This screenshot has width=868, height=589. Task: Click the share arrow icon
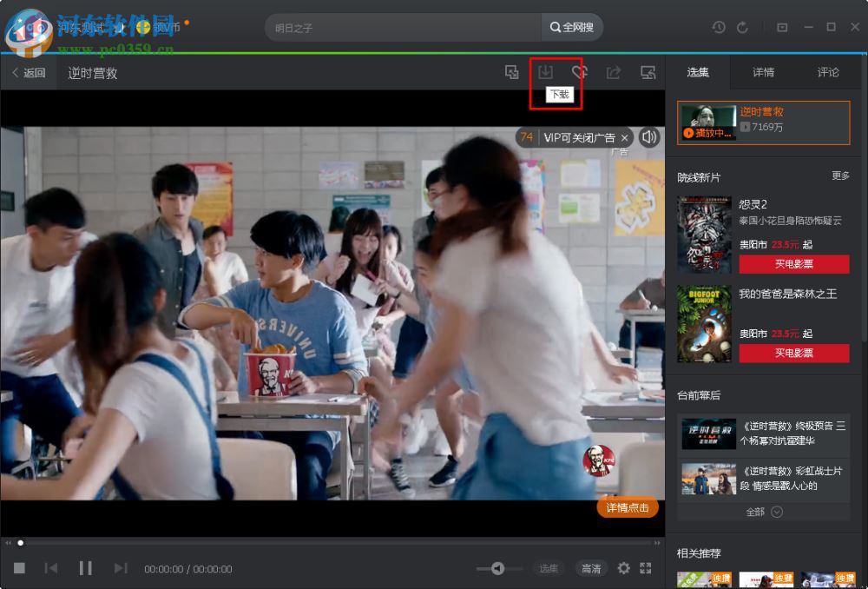tap(614, 73)
